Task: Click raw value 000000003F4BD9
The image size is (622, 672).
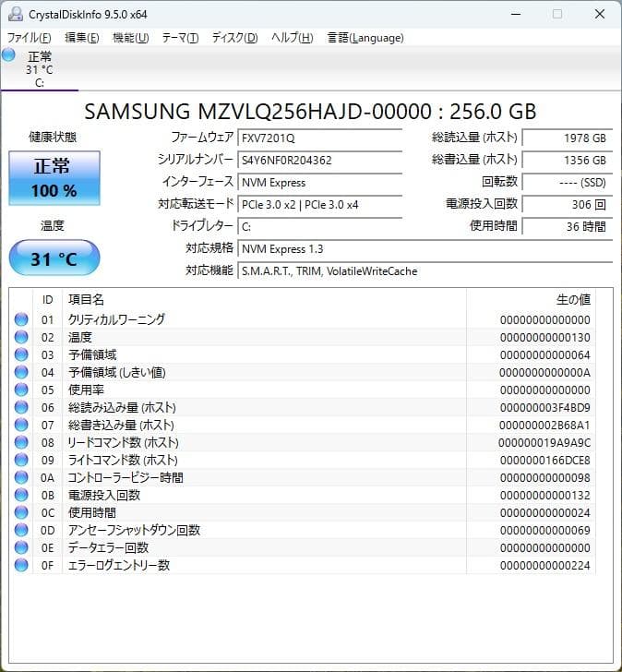Action: tap(544, 408)
